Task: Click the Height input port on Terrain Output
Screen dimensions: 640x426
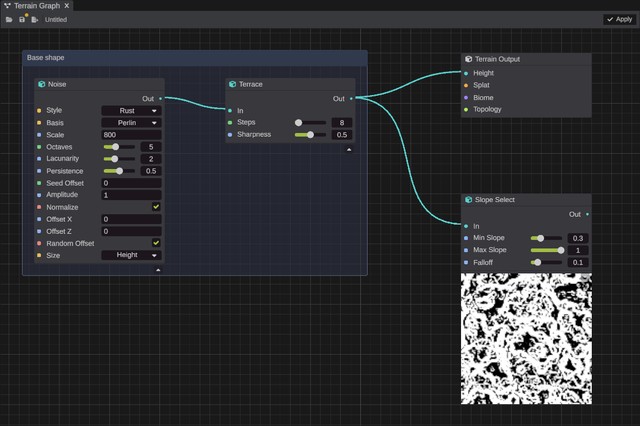Action: pos(466,73)
